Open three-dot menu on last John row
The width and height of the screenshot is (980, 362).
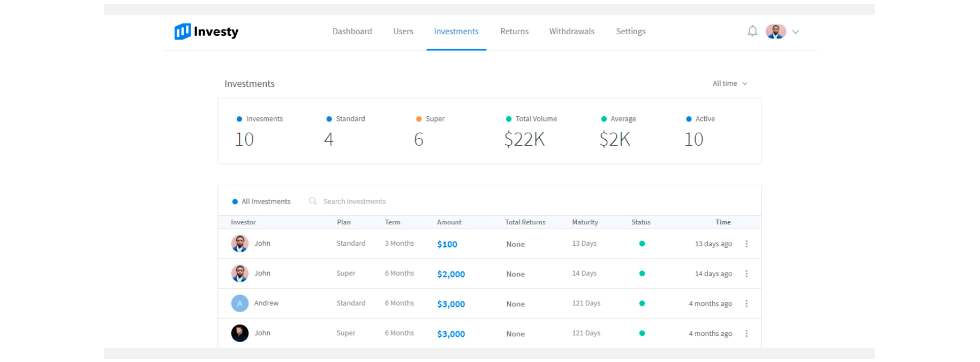coord(747,334)
